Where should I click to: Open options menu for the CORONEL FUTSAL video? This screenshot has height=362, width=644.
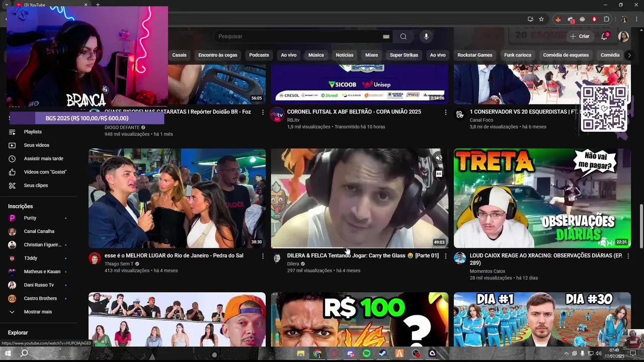tap(445, 113)
